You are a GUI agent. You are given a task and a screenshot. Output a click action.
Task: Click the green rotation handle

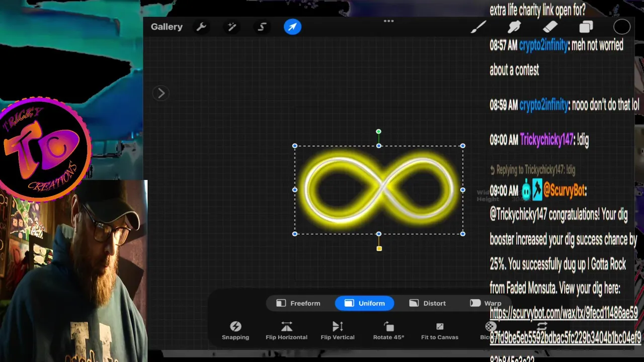tap(378, 132)
